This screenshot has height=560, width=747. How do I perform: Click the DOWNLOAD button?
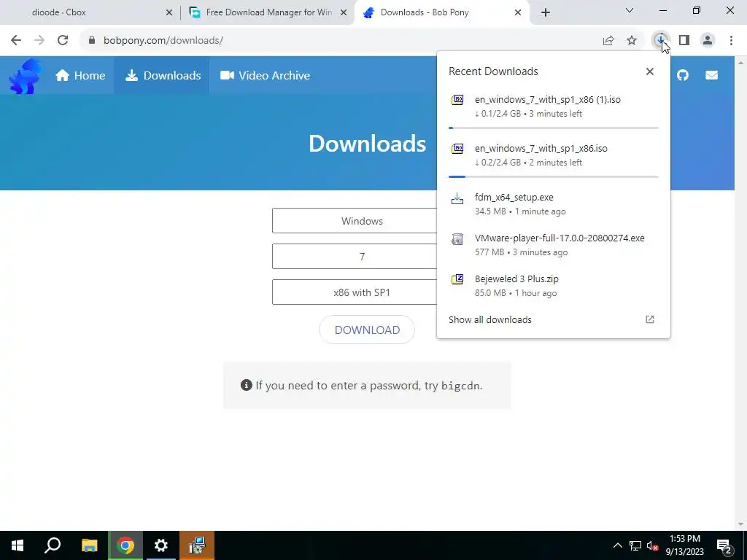(x=367, y=330)
